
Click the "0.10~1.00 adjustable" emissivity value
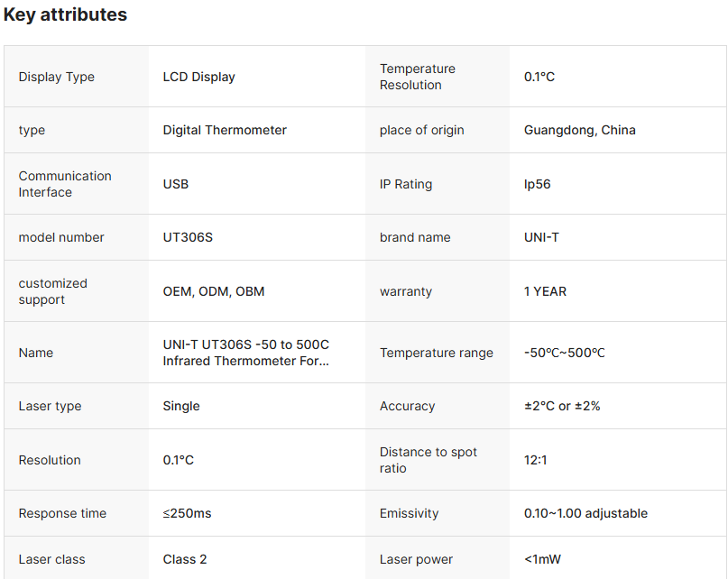pos(585,513)
